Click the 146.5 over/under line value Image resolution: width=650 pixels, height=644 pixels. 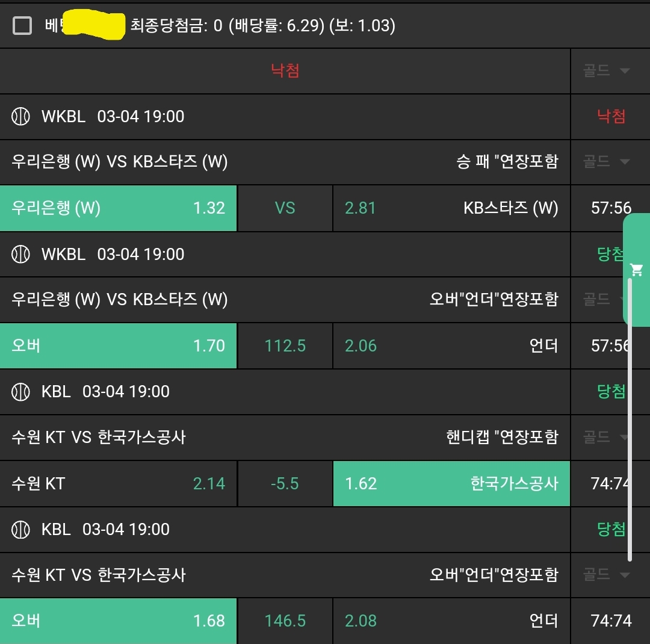(x=285, y=621)
